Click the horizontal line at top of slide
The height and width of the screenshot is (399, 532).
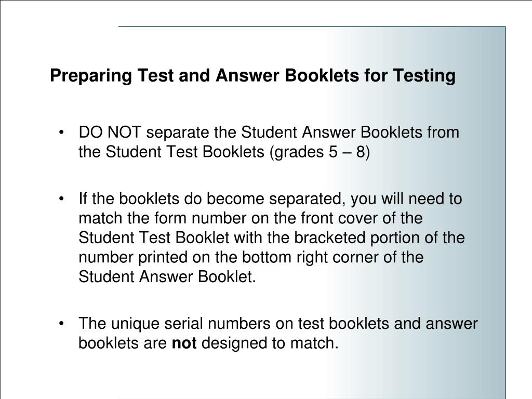click(312, 26)
